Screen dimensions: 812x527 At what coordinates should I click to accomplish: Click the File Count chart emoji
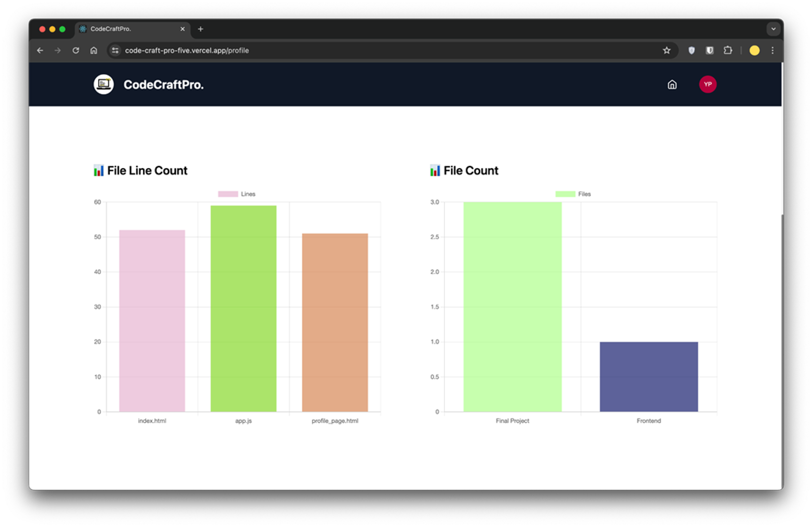435,171
